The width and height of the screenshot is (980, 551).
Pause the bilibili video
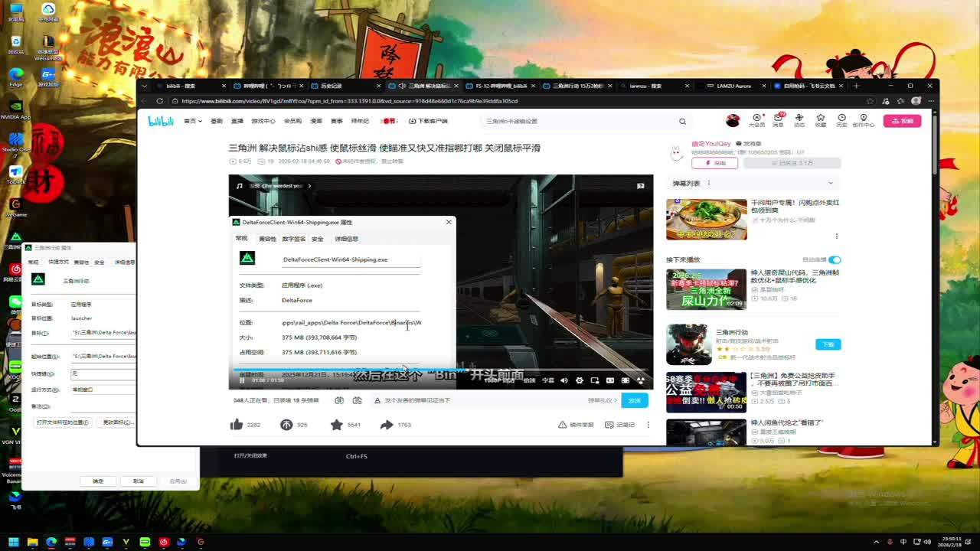(242, 380)
